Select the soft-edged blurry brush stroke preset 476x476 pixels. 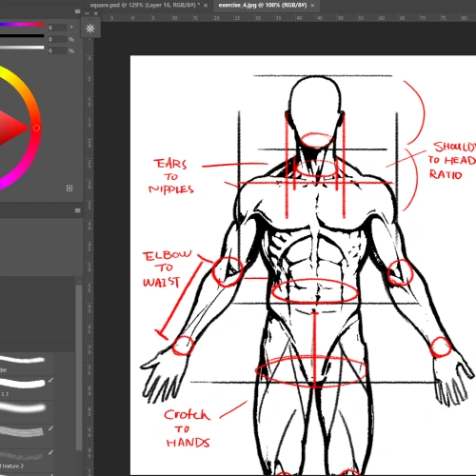[22, 407]
